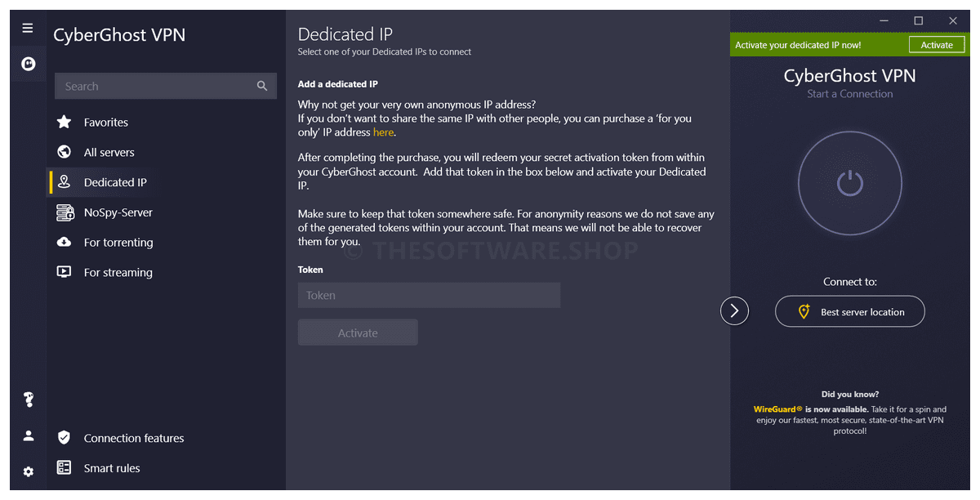Click the NoSpy-Server icon
980x500 pixels.
(x=65, y=212)
